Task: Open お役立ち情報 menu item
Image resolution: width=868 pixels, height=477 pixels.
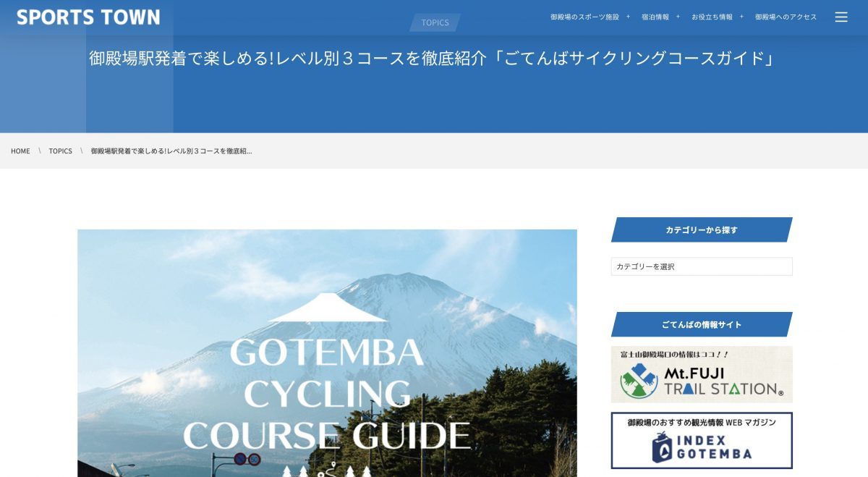Action: coord(712,17)
